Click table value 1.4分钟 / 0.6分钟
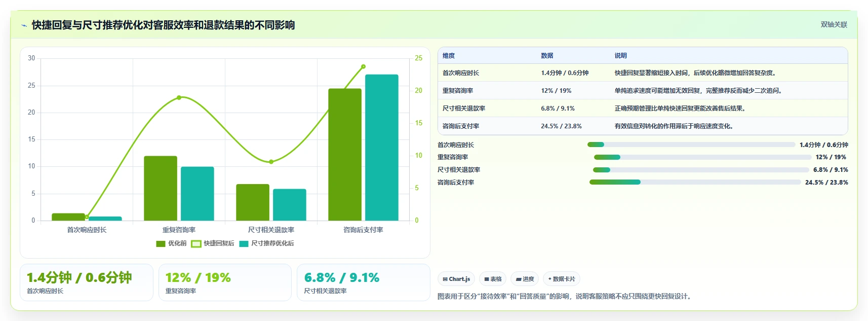 (565, 73)
